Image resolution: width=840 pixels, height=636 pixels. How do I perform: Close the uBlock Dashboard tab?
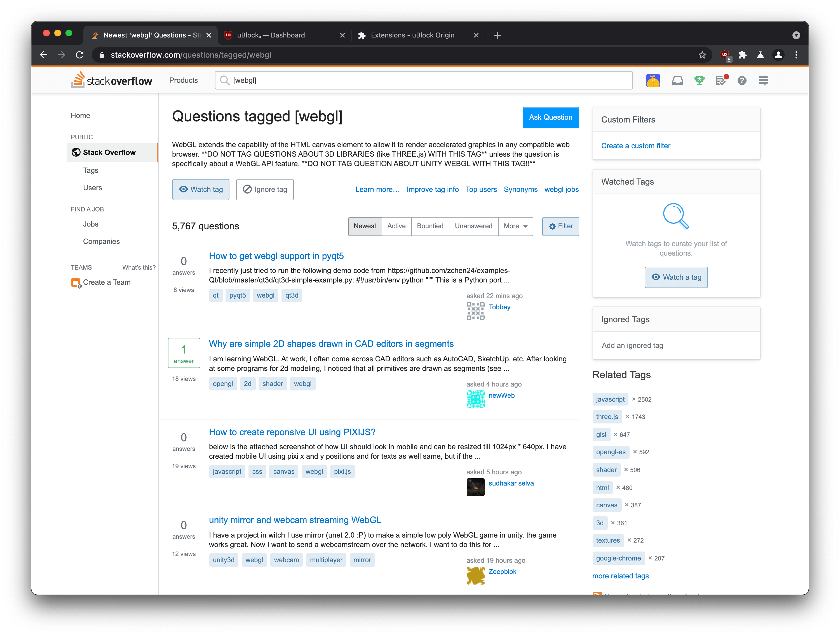point(342,35)
